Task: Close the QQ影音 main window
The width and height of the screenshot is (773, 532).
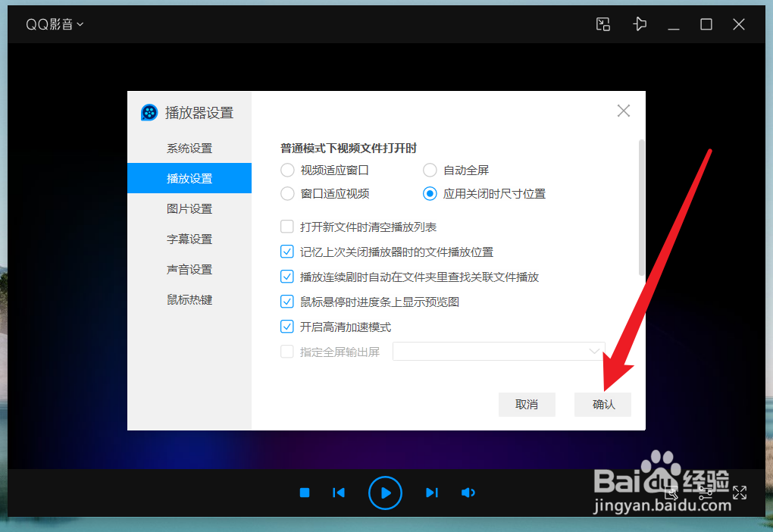Action: 738,24
